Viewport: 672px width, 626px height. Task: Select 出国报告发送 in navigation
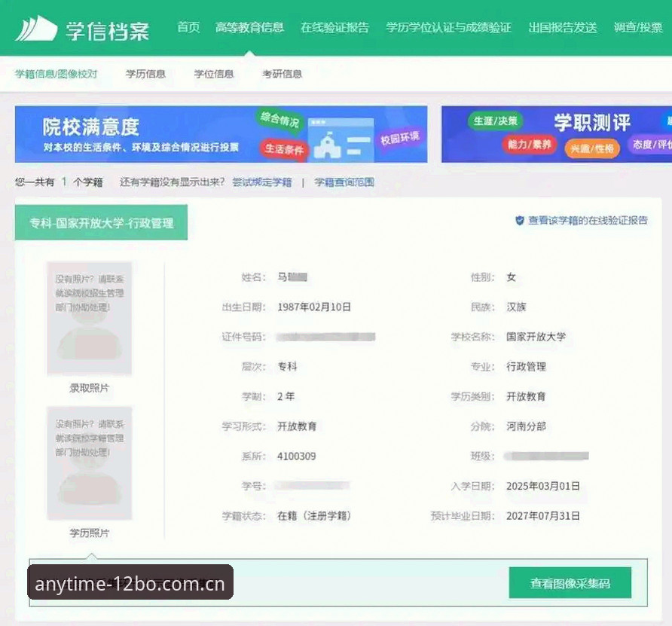[562, 27]
